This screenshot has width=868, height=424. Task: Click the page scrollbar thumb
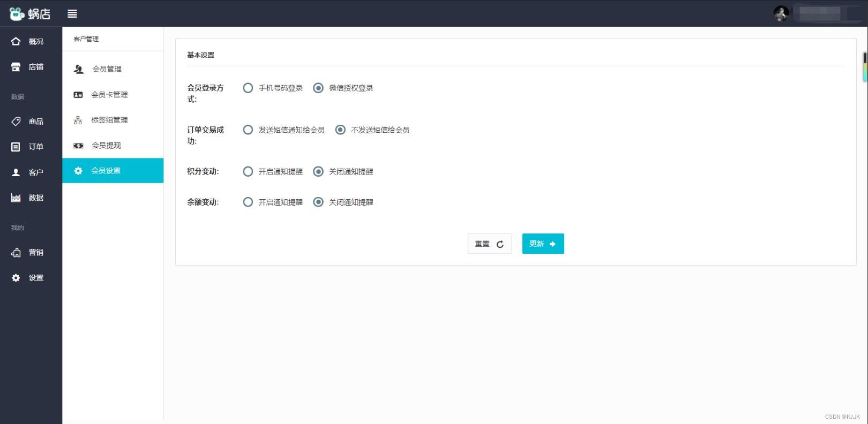point(865,67)
